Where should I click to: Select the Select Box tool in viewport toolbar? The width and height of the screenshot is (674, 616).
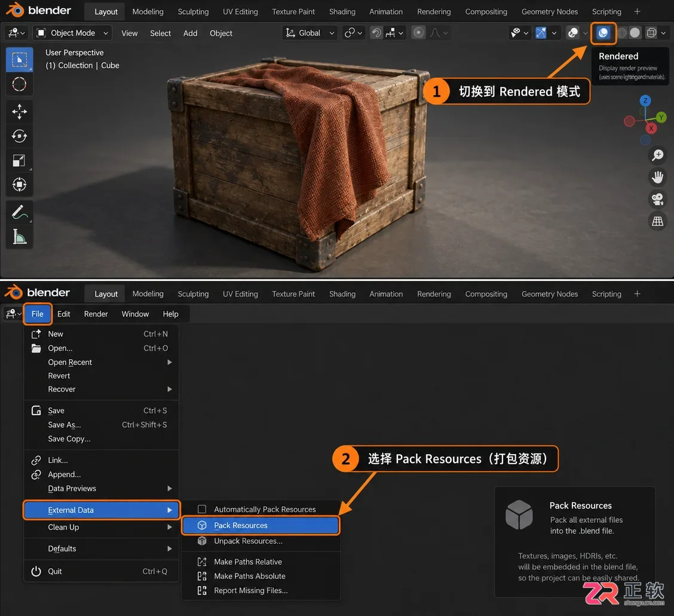19,59
